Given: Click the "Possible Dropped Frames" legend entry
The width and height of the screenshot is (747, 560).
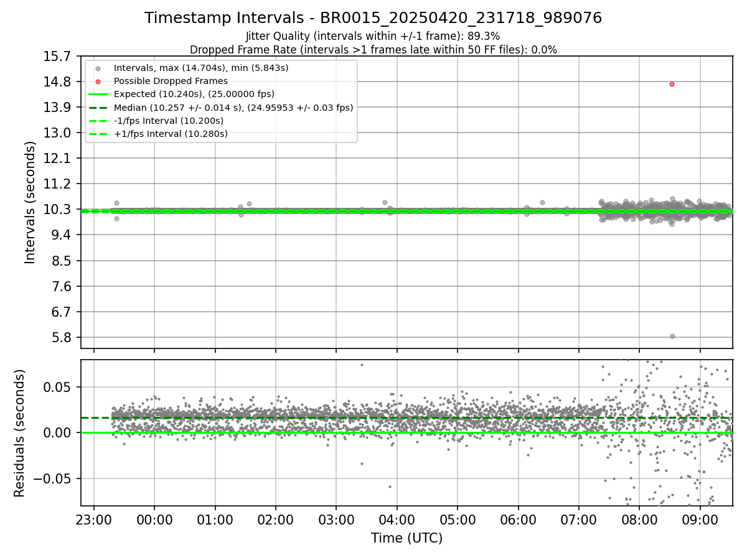Looking at the screenshot, I should pos(171,81).
